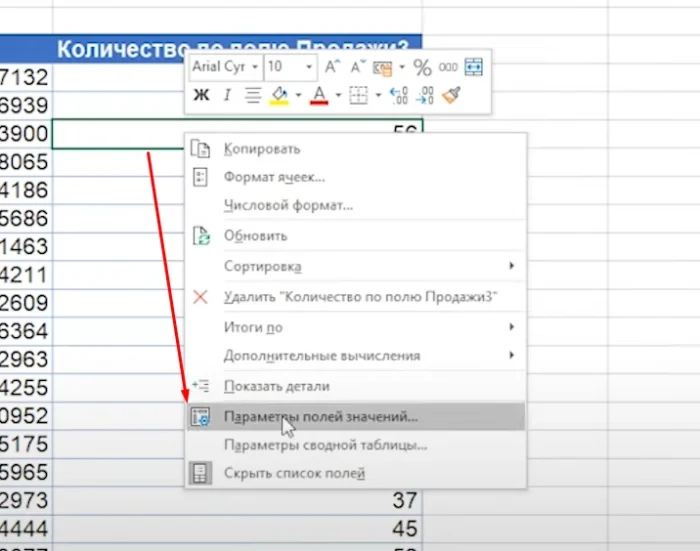Apply thousands separator (000) format
Viewport: 700px width, 551px height.
coord(447,68)
